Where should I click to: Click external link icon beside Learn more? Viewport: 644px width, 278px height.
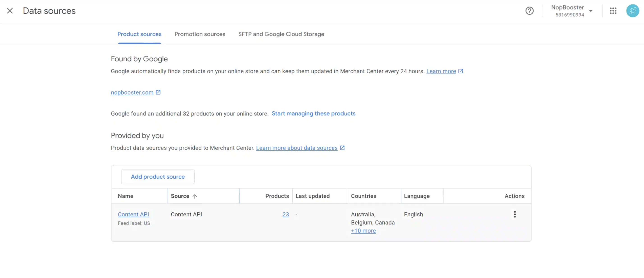click(x=460, y=71)
